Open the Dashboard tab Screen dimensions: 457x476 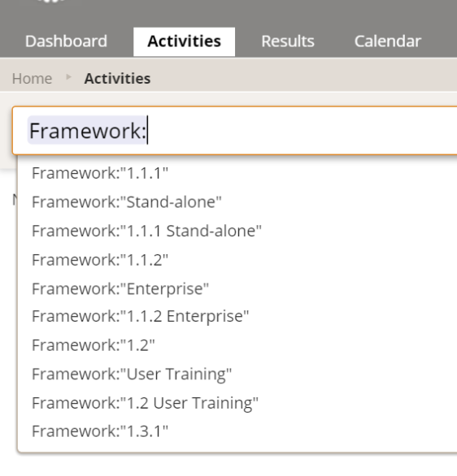(66, 41)
